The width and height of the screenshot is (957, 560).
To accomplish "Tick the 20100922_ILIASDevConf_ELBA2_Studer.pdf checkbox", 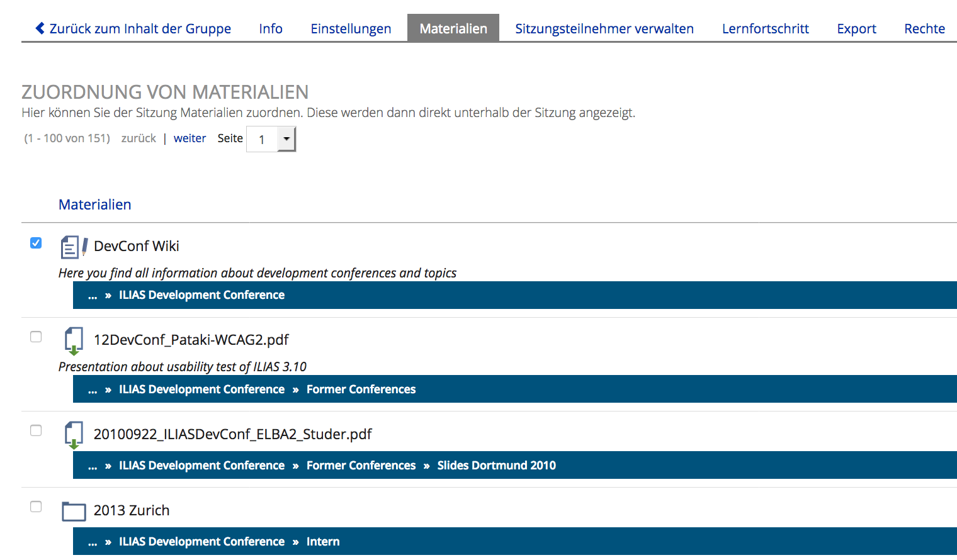I will tap(36, 430).
